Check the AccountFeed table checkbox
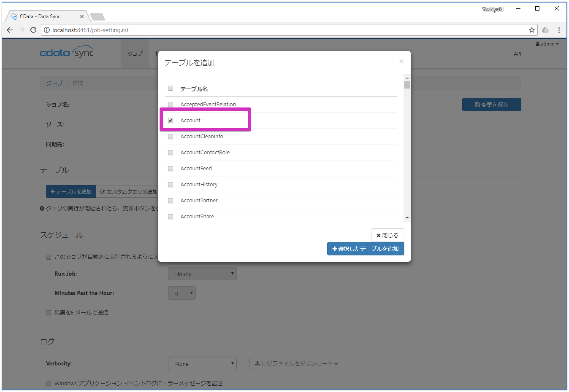 170,168
